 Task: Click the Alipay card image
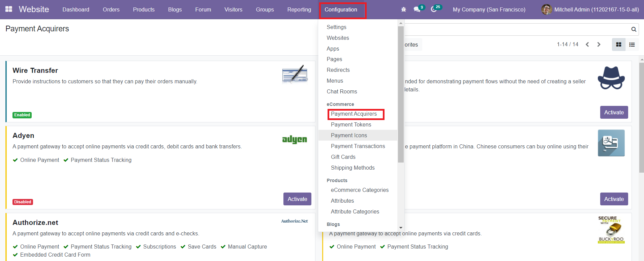point(611,143)
